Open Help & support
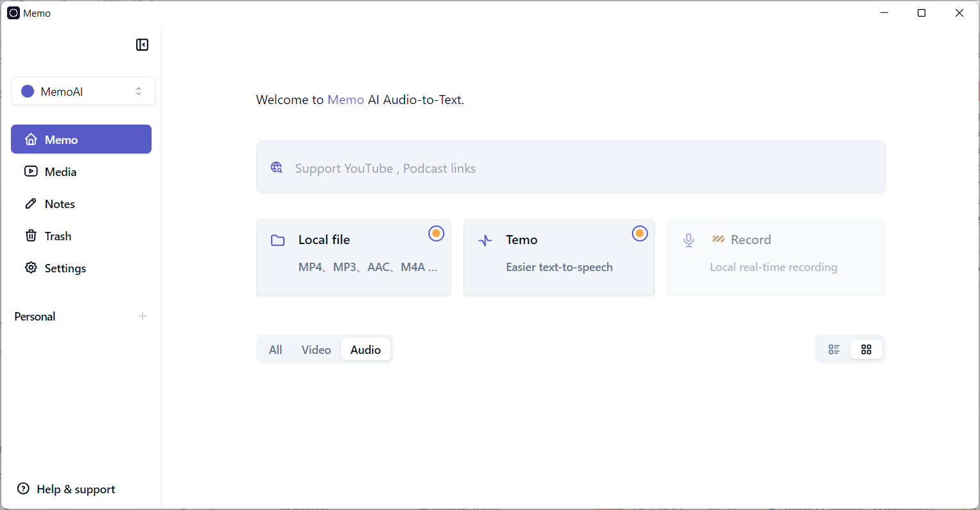Image resolution: width=980 pixels, height=510 pixels. pos(67,489)
